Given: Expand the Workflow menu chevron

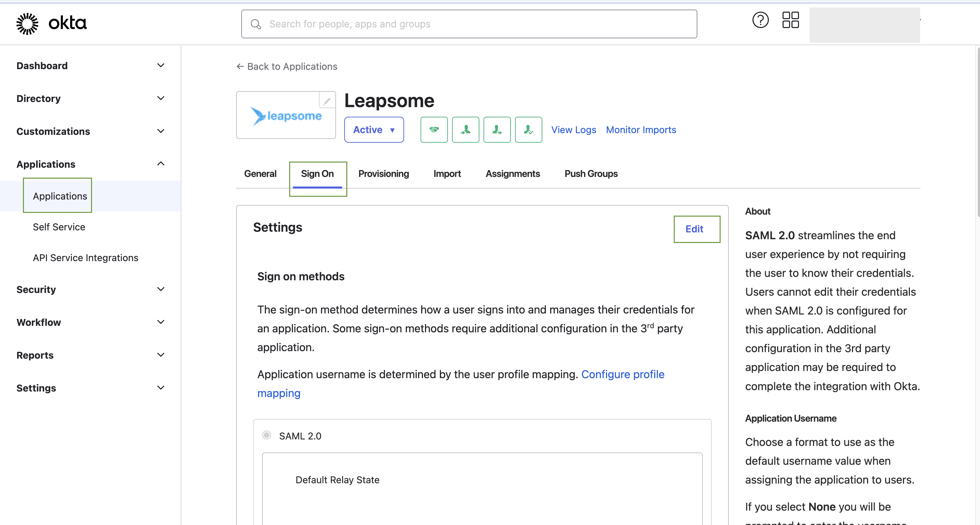Looking at the screenshot, I should pyautogui.click(x=161, y=322).
